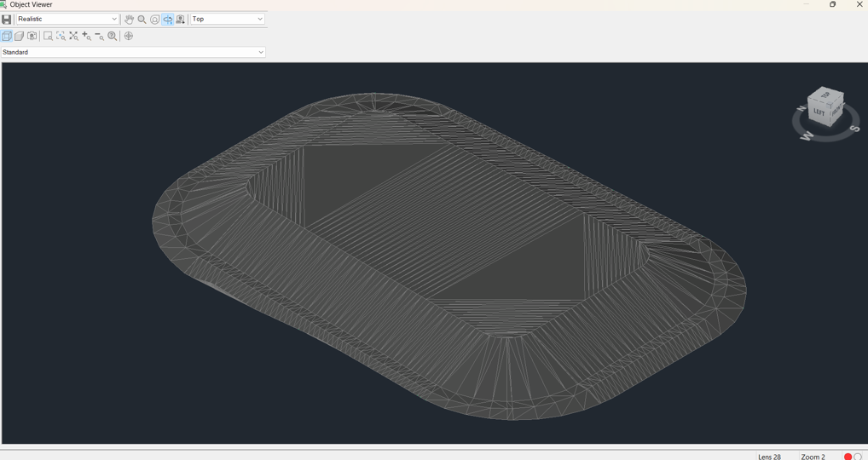The width and height of the screenshot is (868, 460).
Task: Open the Realistic visual style dropdown
Action: [67, 19]
